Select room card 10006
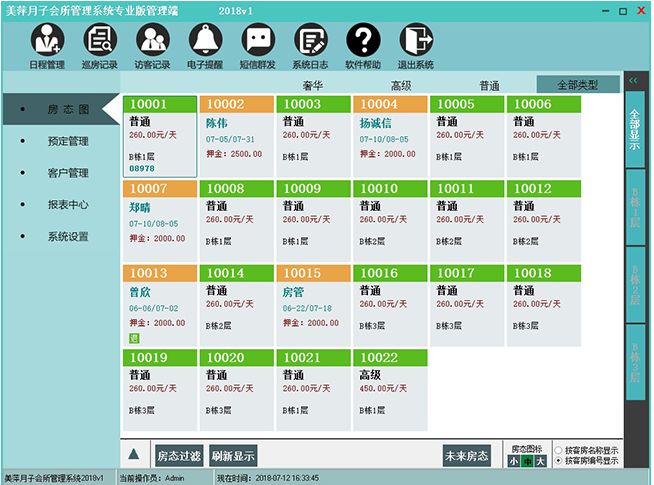Screen dimensions: 654x485 click(x=544, y=137)
